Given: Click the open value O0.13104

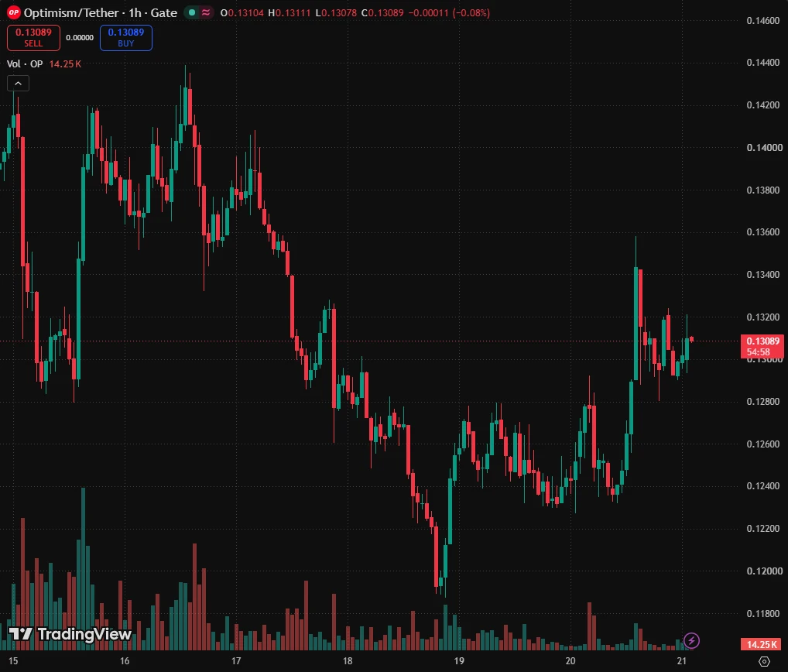Looking at the screenshot, I should (x=242, y=12).
